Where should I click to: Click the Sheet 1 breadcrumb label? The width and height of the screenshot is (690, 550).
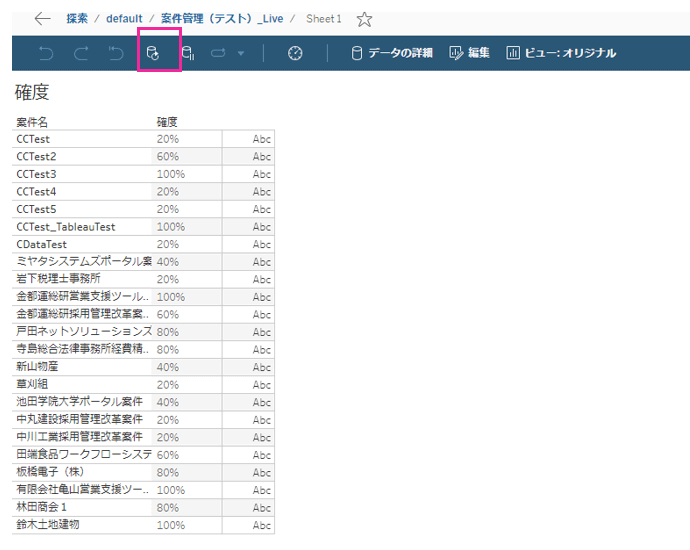(x=323, y=19)
